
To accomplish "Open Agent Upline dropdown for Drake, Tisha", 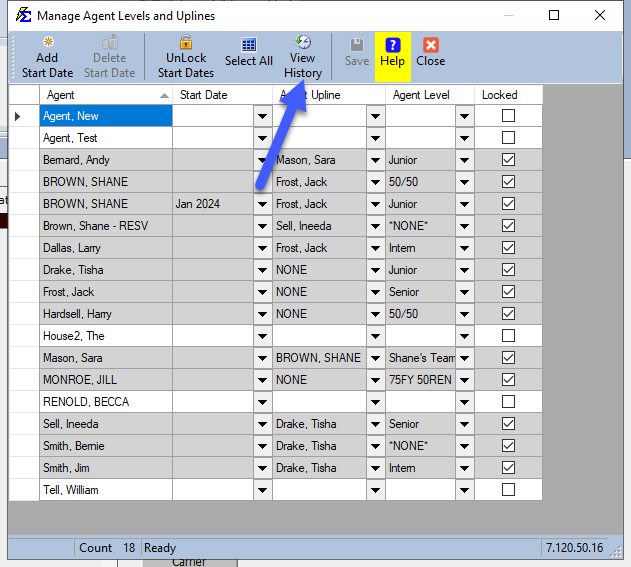I will click(375, 270).
